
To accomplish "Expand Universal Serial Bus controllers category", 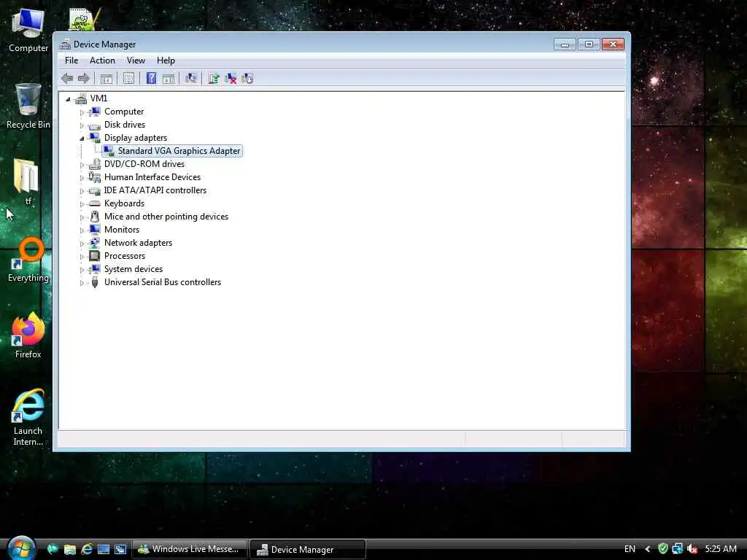I will pos(82,284).
